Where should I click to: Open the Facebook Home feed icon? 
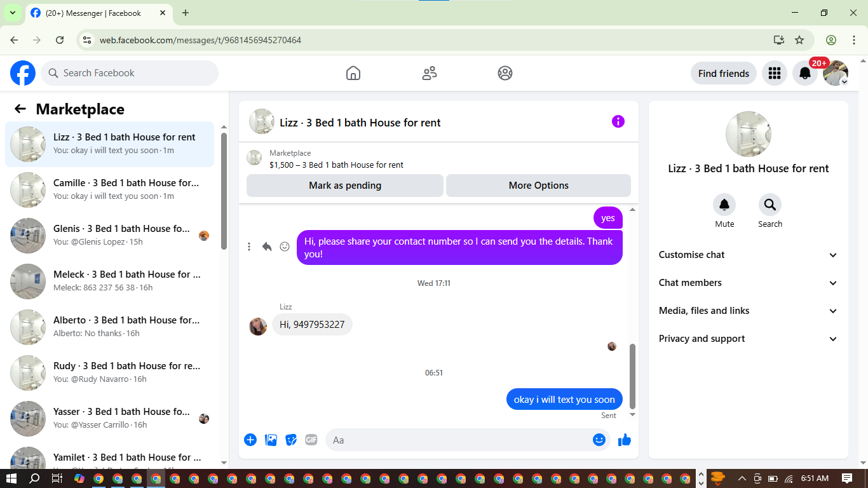[353, 73]
